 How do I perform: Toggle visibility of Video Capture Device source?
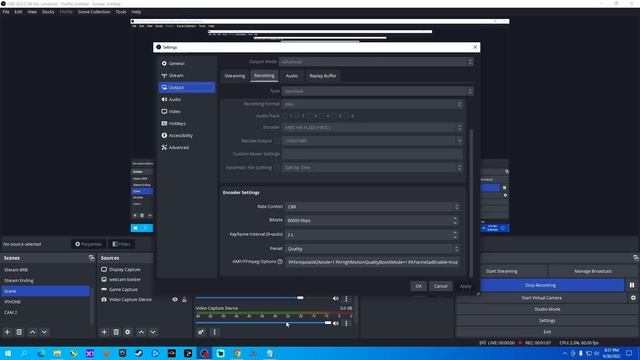[x=175, y=300]
